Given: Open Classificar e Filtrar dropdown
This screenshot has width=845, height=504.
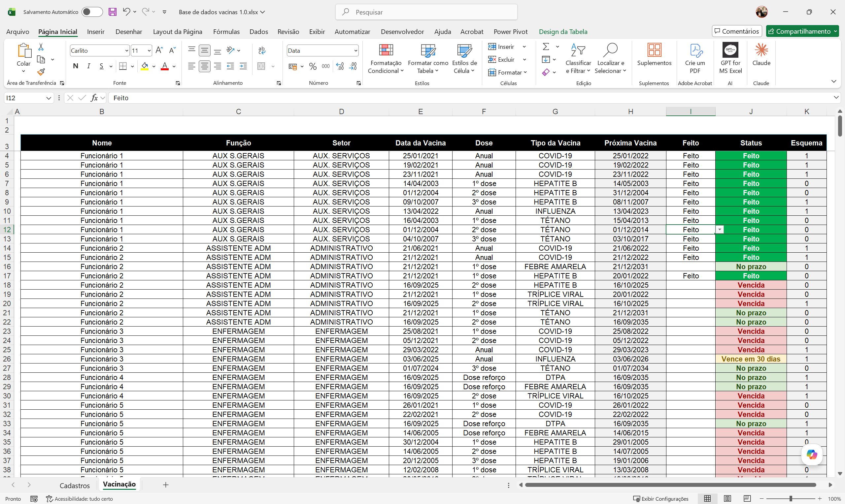Looking at the screenshot, I should [x=578, y=59].
